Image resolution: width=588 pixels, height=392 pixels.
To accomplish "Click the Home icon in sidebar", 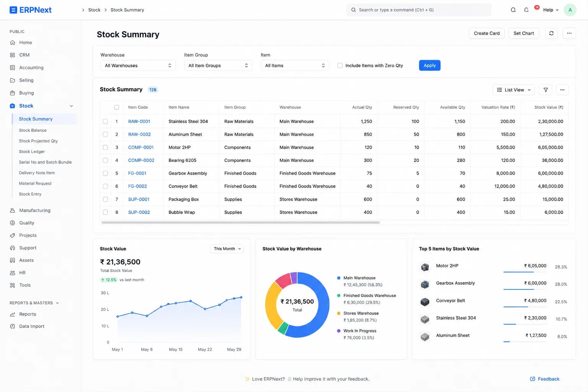I will coord(13,42).
